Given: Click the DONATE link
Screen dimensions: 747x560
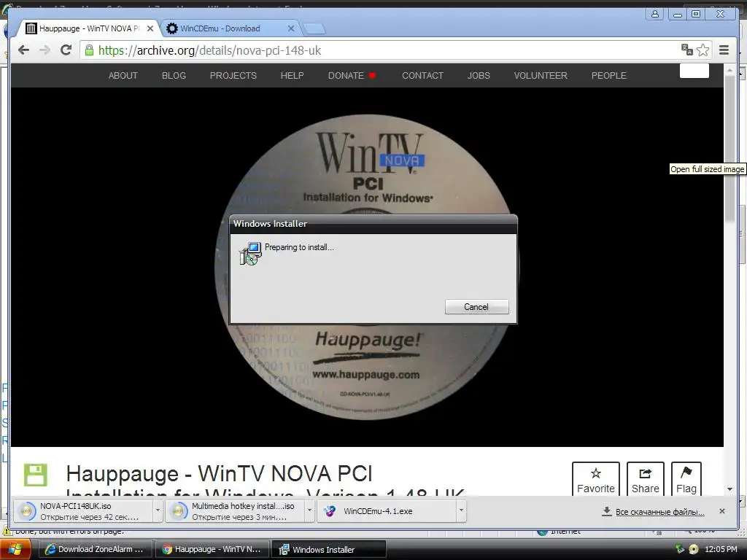Looking at the screenshot, I should coord(352,76).
